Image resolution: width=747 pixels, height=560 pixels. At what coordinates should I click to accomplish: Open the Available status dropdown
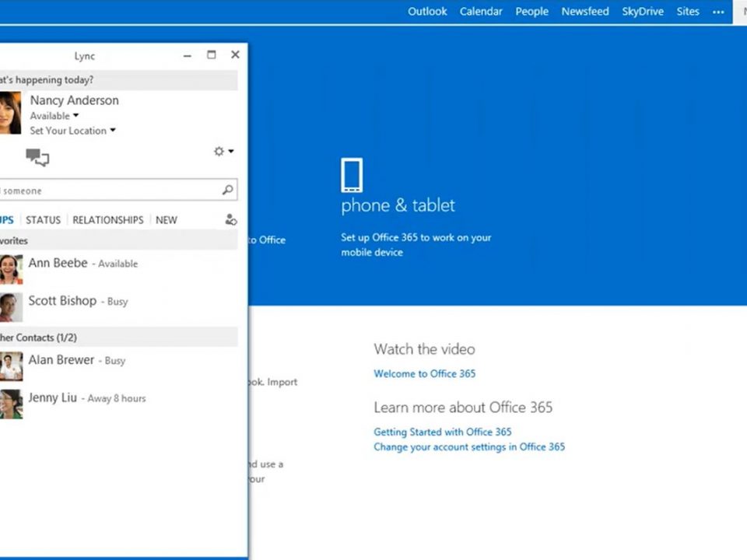54,116
